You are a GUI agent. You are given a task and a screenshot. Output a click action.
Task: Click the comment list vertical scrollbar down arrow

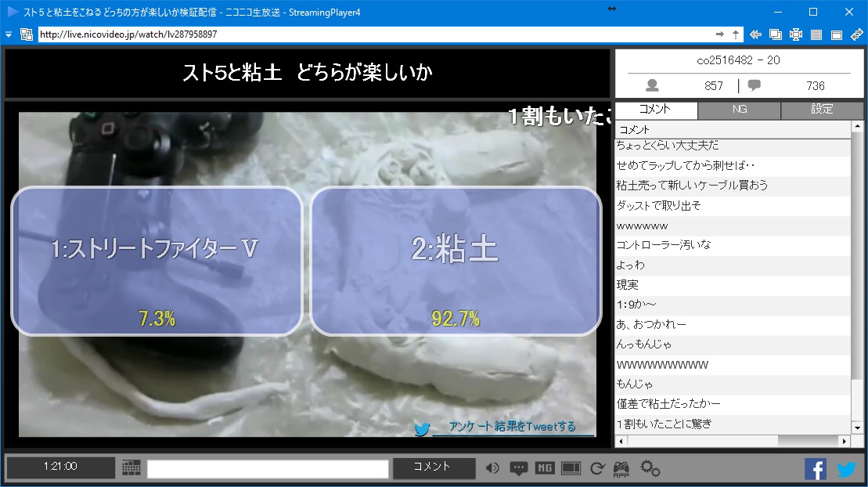coord(857,428)
